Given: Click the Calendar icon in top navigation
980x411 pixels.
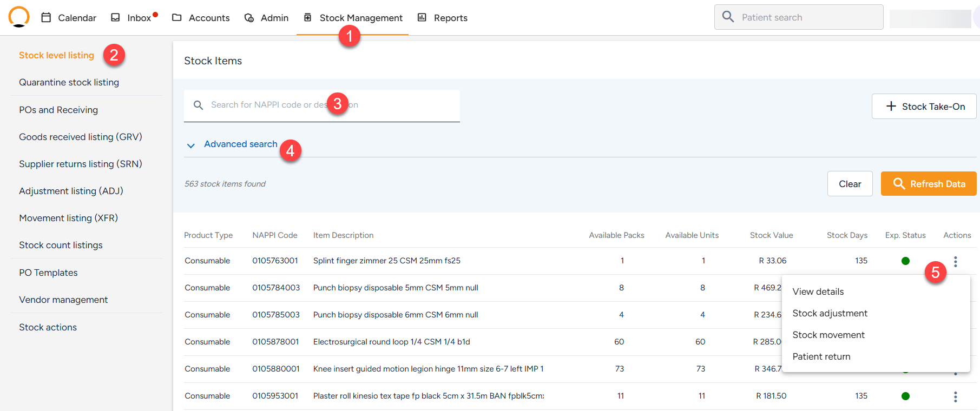Looking at the screenshot, I should 47,18.
